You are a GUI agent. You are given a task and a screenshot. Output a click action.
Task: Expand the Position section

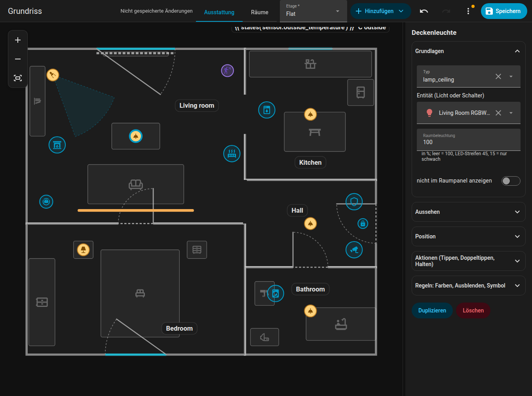(x=469, y=236)
